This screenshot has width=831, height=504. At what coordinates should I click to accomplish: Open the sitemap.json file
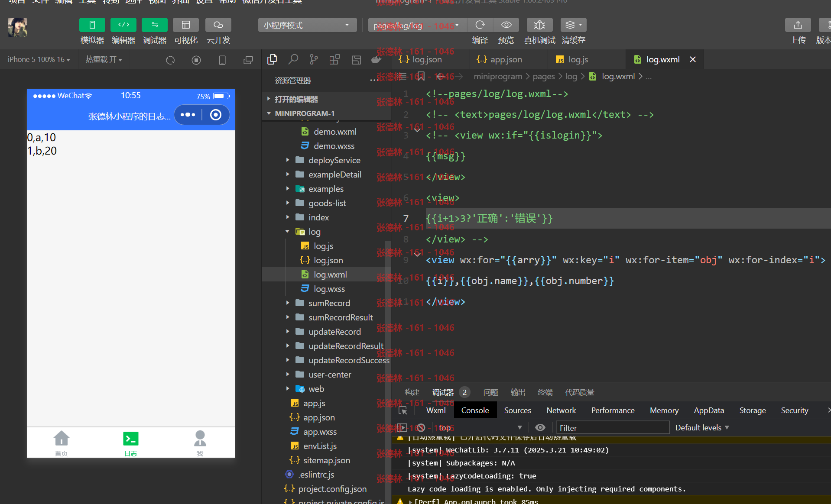coord(327,460)
